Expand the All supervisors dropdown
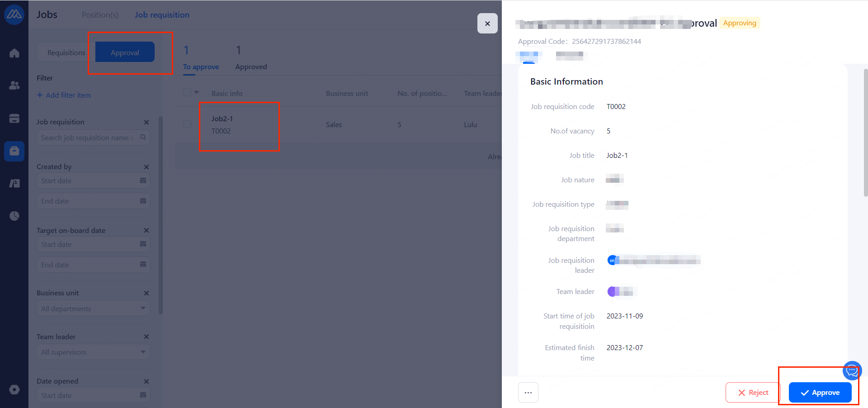 pyautogui.click(x=94, y=352)
